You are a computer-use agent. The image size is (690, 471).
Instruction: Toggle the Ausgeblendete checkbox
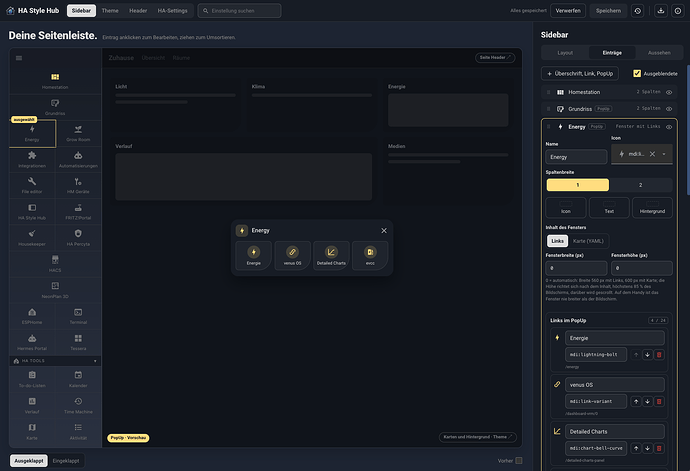click(637, 74)
